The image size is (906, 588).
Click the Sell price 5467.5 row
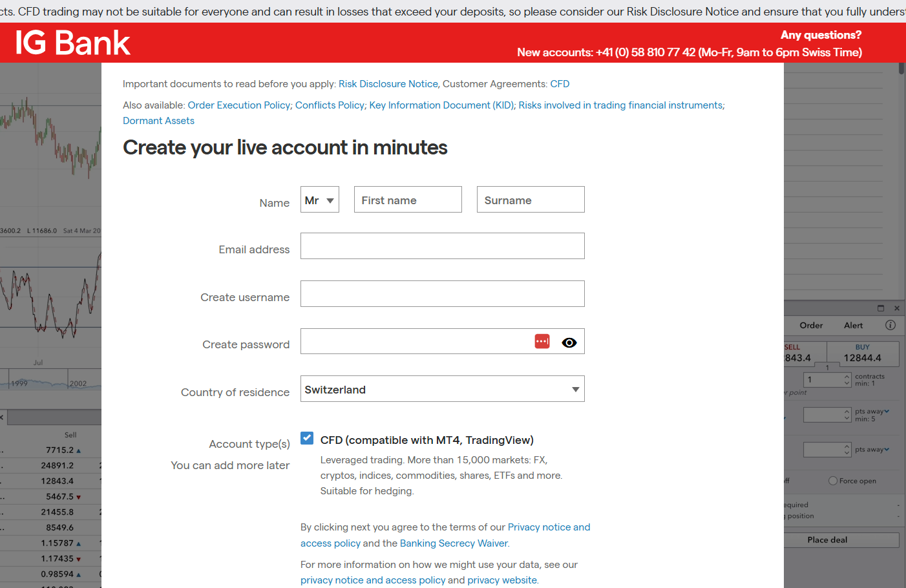pos(59,497)
